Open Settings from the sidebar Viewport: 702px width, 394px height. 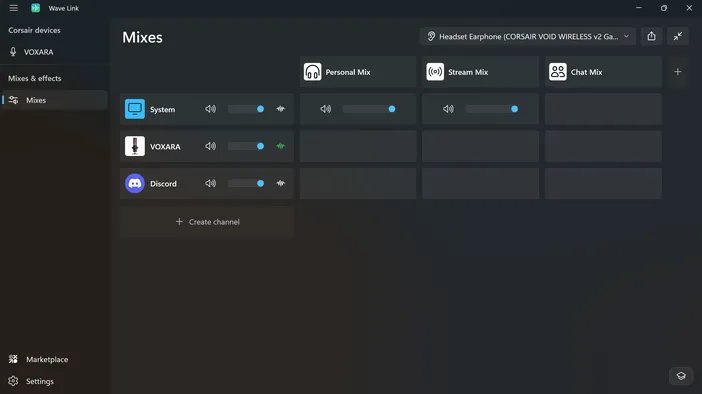tap(55, 381)
